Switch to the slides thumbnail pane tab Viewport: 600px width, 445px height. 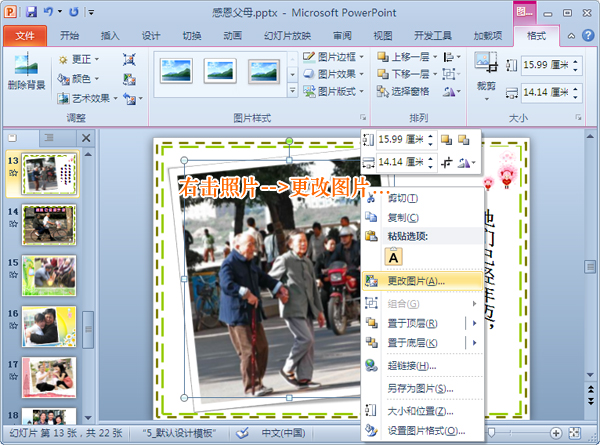(x=13, y=138)
